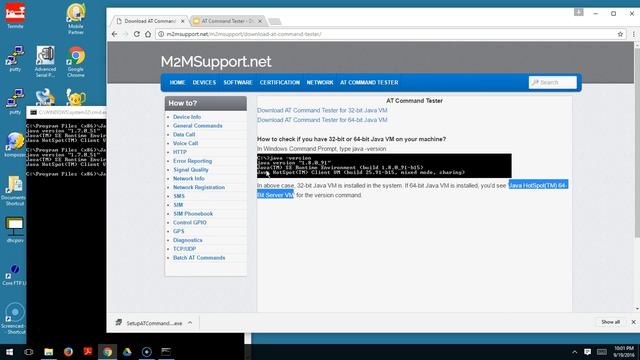Open Google Drive from the taskbar

pyautogui.click(x=127, y=352)
